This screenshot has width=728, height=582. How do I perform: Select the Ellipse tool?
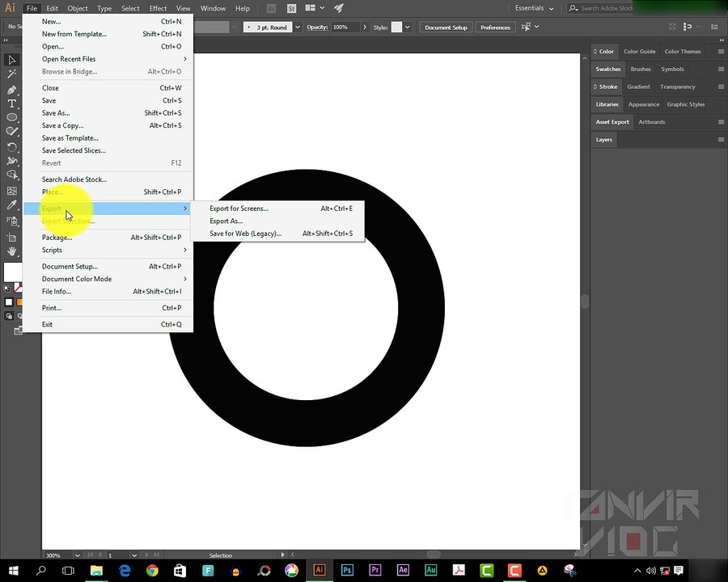tap(11, 117)
